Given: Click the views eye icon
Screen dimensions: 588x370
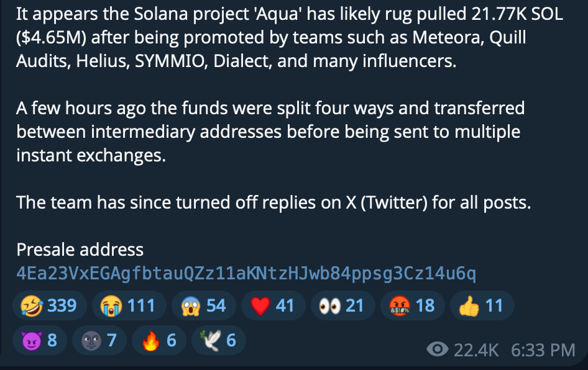Looking at the screenshot, I should (x=437, y=350).
